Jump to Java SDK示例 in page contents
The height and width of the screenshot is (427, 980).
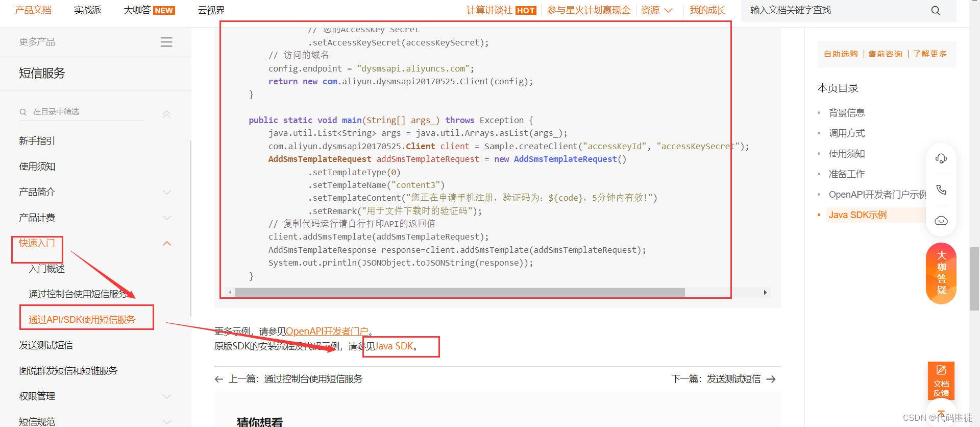tap(857, 215)
